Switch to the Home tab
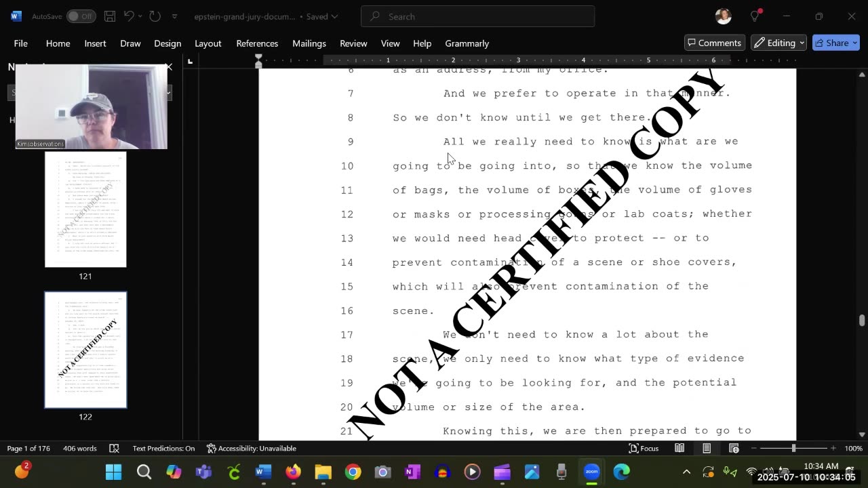This screenshot has height=488, width=868. tap(58, 43)
